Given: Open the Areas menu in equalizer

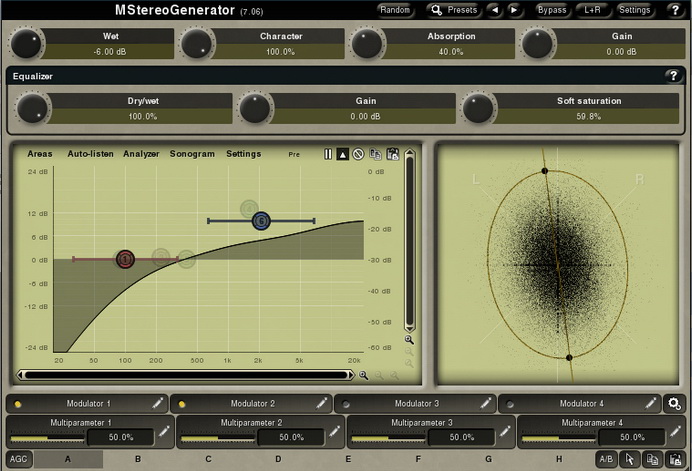Looking at the screenshot, I should point(40,154).
